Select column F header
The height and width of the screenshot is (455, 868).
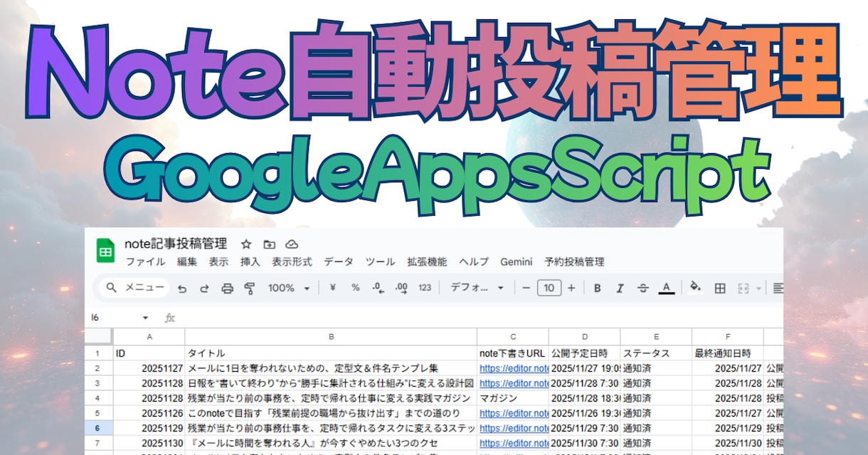click(x=728, y=337)
